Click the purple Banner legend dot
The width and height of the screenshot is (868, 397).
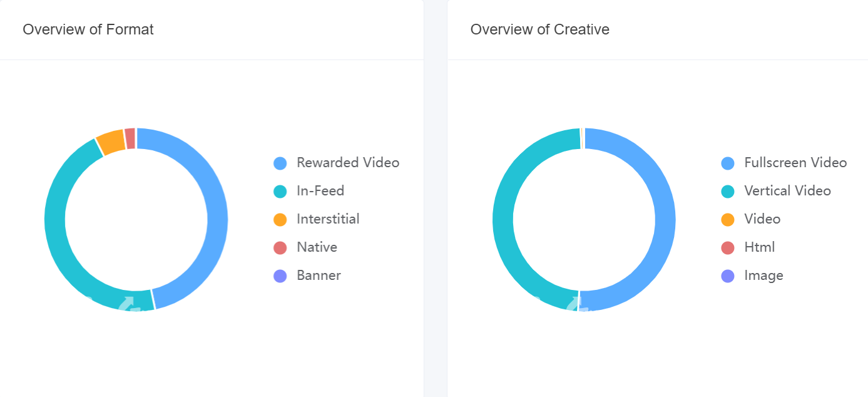280,276
